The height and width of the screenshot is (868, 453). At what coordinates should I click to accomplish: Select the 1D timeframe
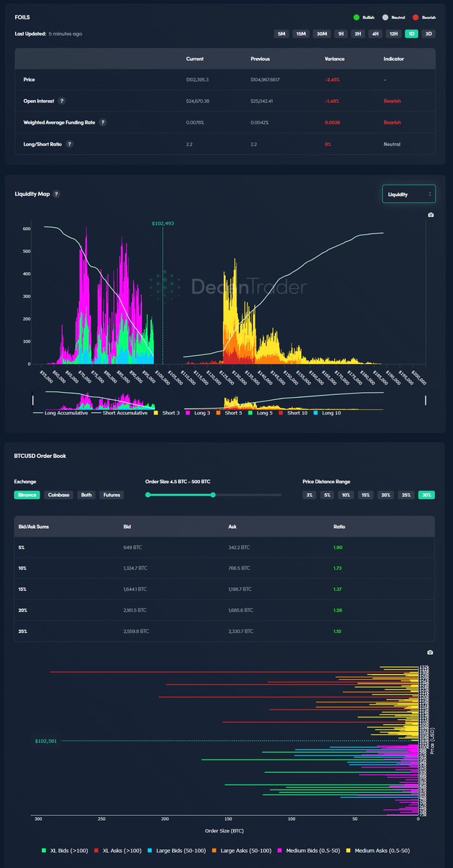[x=412, y=34]
